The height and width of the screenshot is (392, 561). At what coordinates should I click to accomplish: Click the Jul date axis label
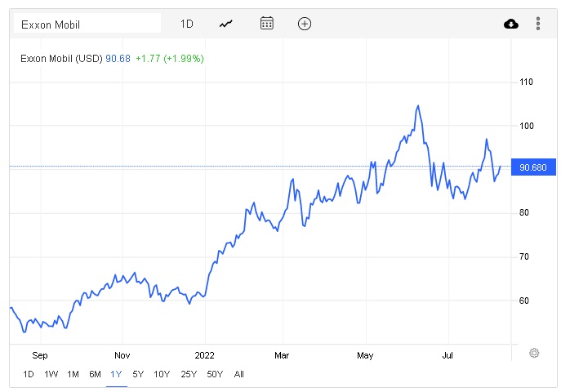click(447, 355)
